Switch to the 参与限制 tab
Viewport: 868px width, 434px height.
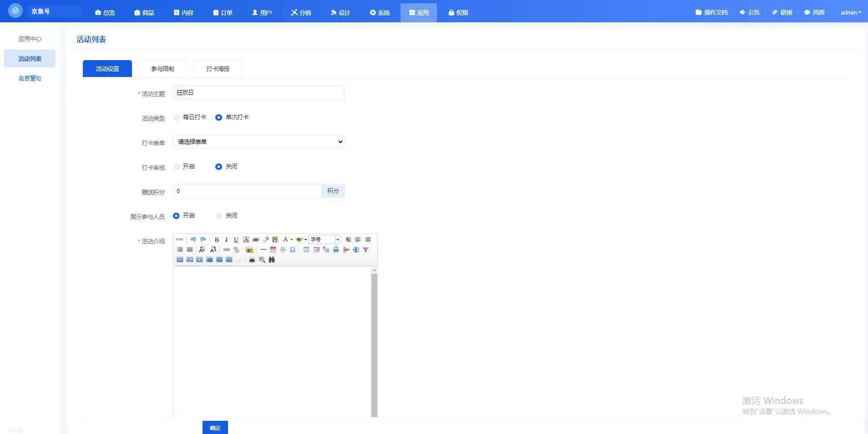tap(162, 69)
